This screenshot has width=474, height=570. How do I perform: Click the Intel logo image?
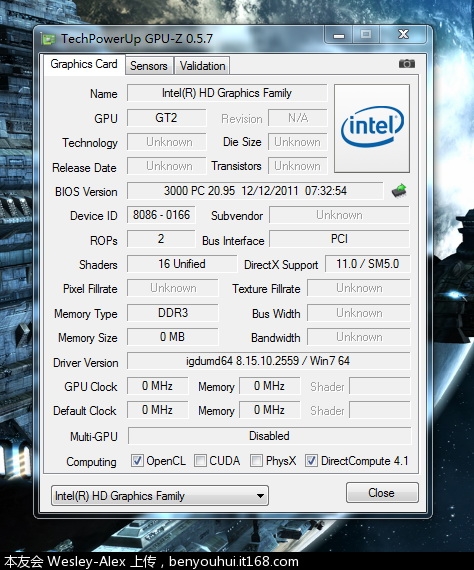[372, 128]
